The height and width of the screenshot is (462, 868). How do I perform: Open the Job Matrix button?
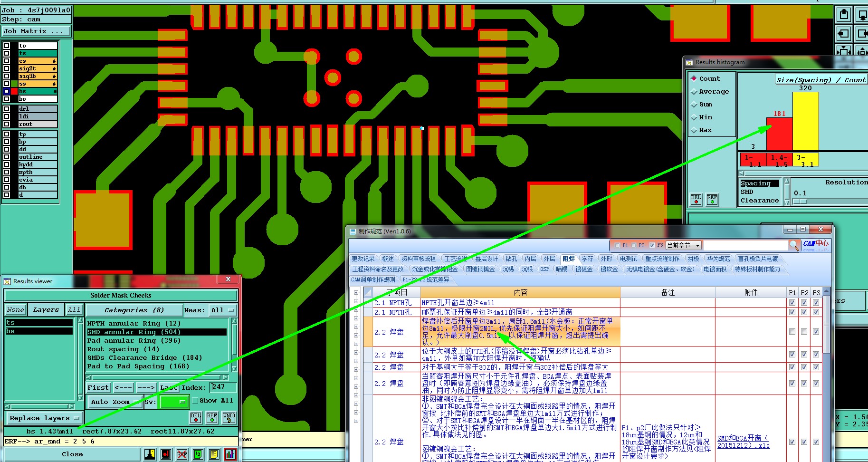[x=36, y=31]
